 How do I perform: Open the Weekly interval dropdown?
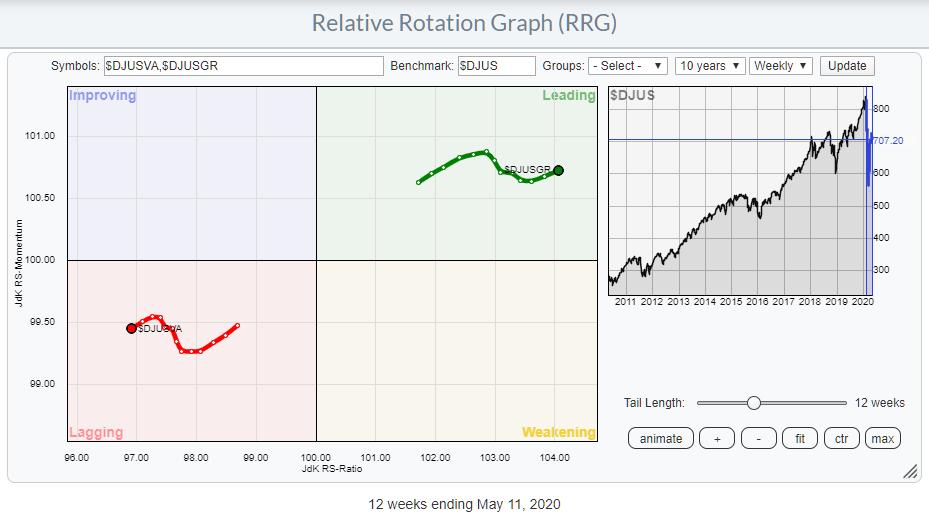[x=781, y=66]
